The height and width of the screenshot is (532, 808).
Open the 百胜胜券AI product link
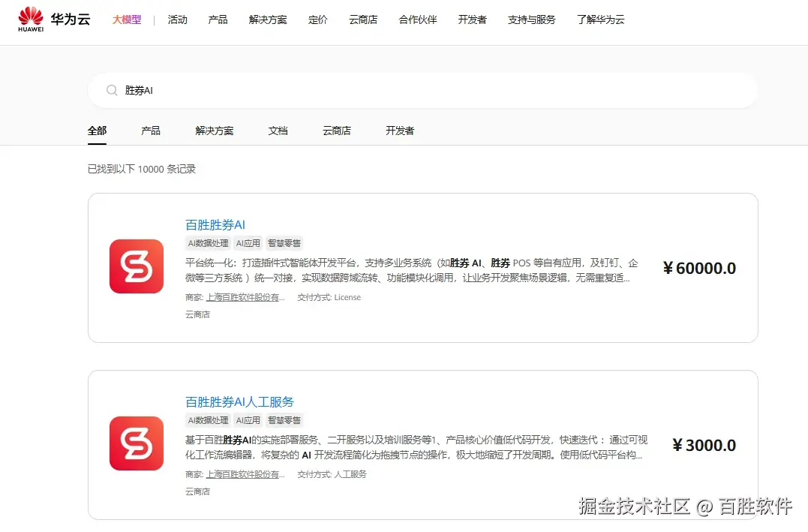(x=215, y=224)
